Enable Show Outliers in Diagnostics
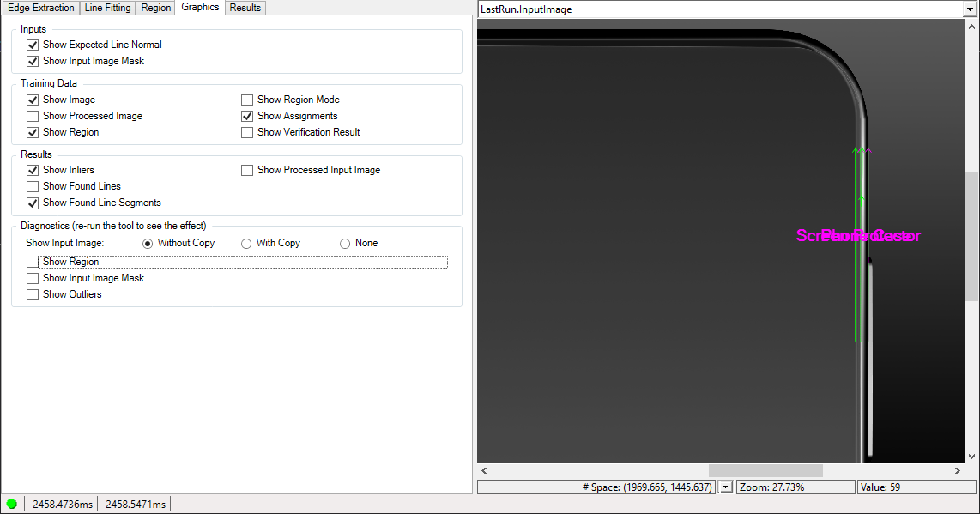The height and width of the screenshot is (514, 980). tap(32, 294)
